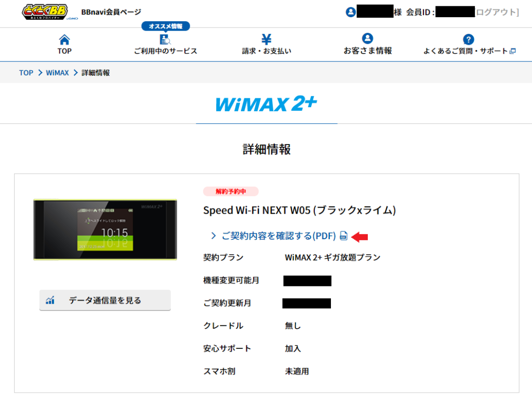Image resolution: width=532 pixels, height=402 pixels.
Task: Select the WiMAX 2+ tab
Action: (266, 105)
